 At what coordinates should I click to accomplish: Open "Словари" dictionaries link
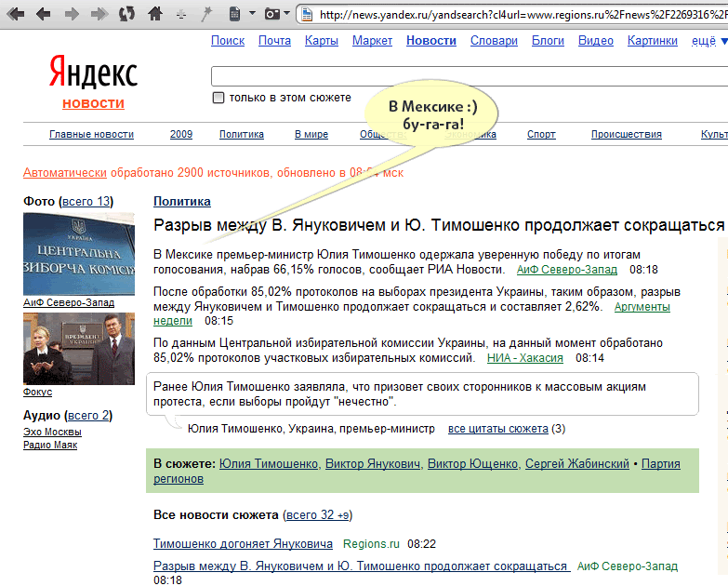pyautogui.click(x=494, y=41)
